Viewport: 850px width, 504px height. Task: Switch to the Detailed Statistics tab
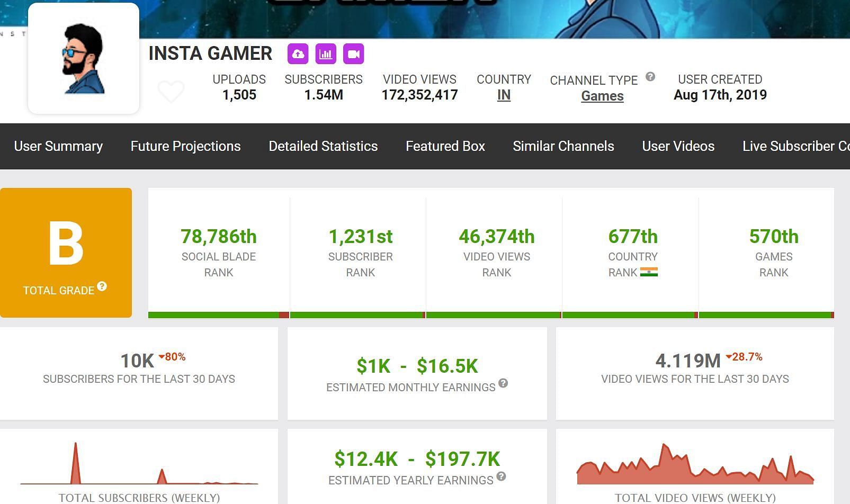pyautogui.click(x=323, y=146)
